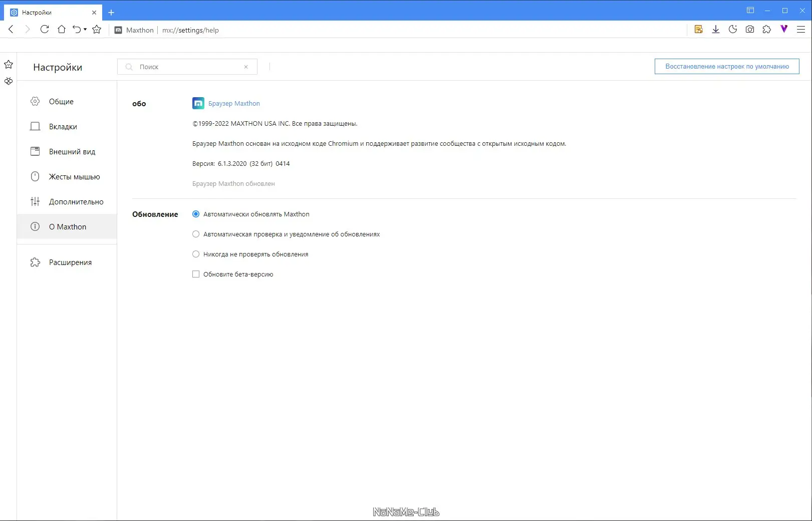The image size is (812, 521).
Task: Open the Вкладки settings section
Action: [67, 126]
